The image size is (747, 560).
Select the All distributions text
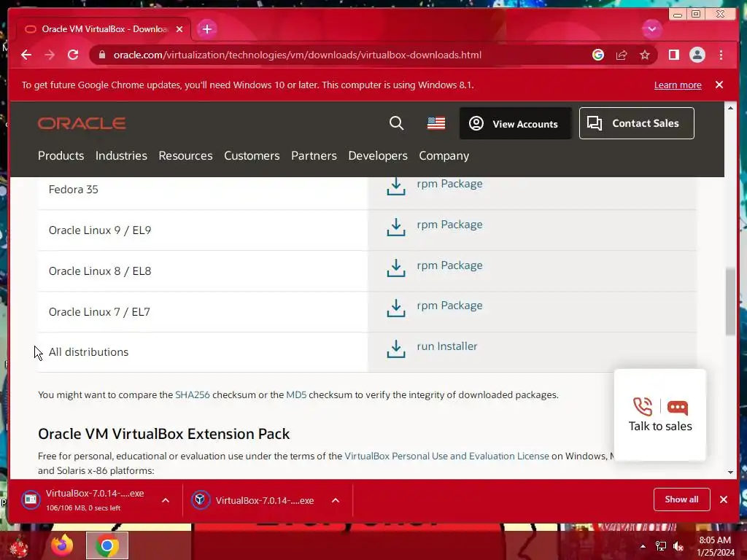coord(88,352)
